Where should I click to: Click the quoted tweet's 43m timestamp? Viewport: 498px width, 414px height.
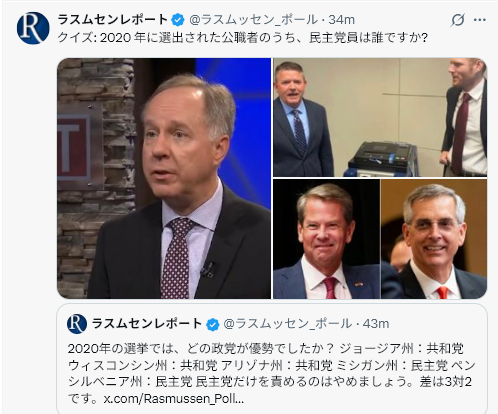376,324
